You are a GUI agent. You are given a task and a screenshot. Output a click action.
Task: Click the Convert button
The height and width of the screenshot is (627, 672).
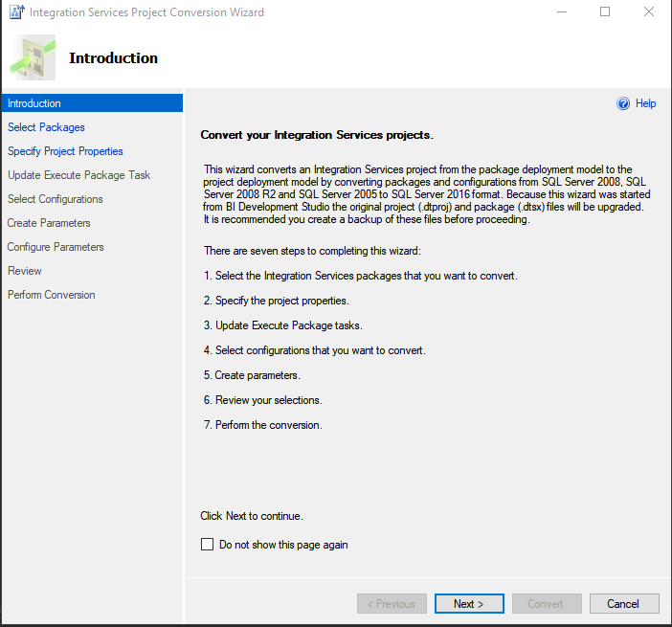tap(547, 603)
